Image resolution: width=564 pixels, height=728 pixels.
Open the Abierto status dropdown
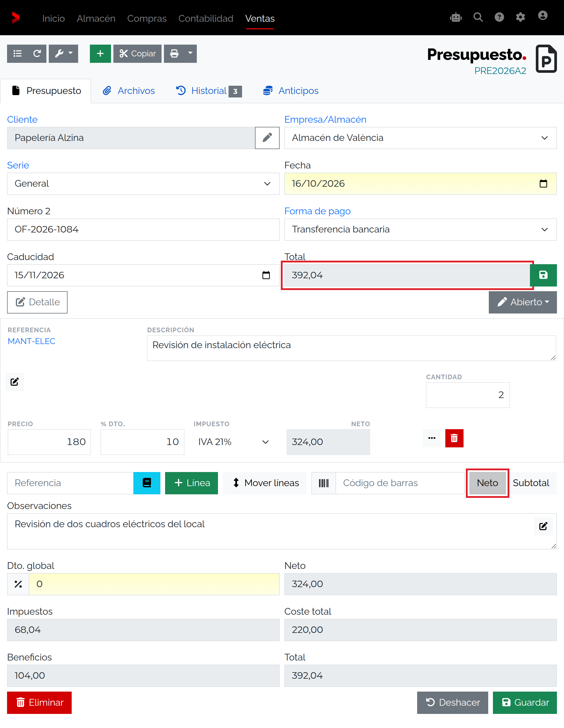(x=523, y=302)
